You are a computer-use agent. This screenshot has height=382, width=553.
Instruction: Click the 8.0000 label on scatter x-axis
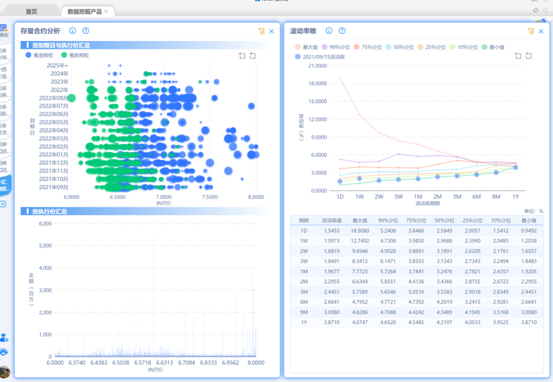click(x=256, y=197)
